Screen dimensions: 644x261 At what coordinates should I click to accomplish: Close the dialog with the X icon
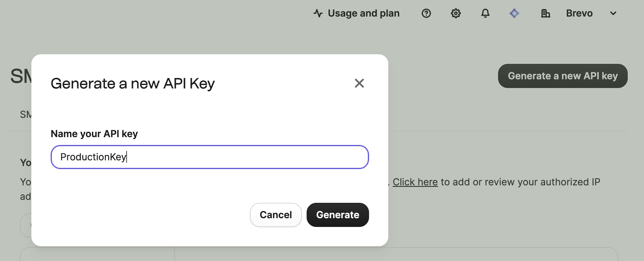pos(359,83)
